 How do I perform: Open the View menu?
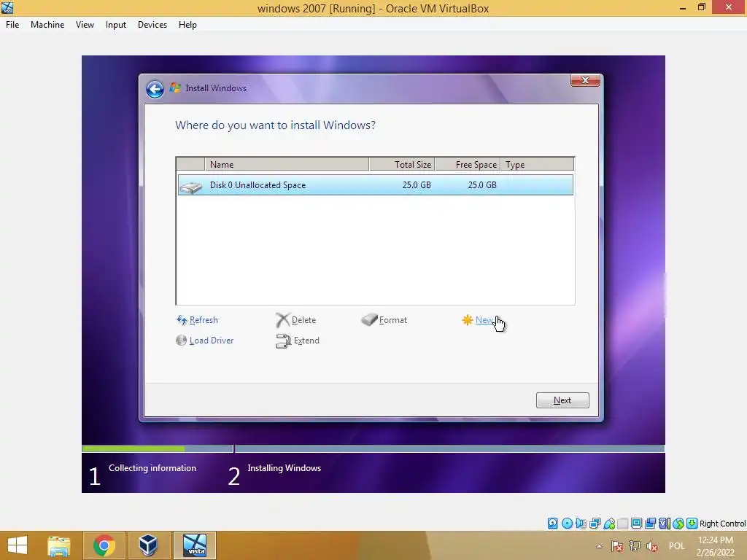pos(85,25)
